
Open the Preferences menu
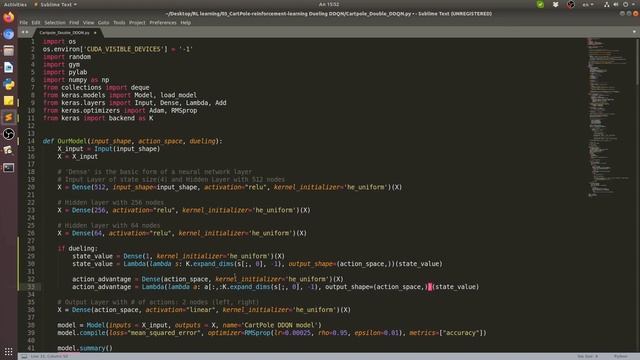point(163,22)
